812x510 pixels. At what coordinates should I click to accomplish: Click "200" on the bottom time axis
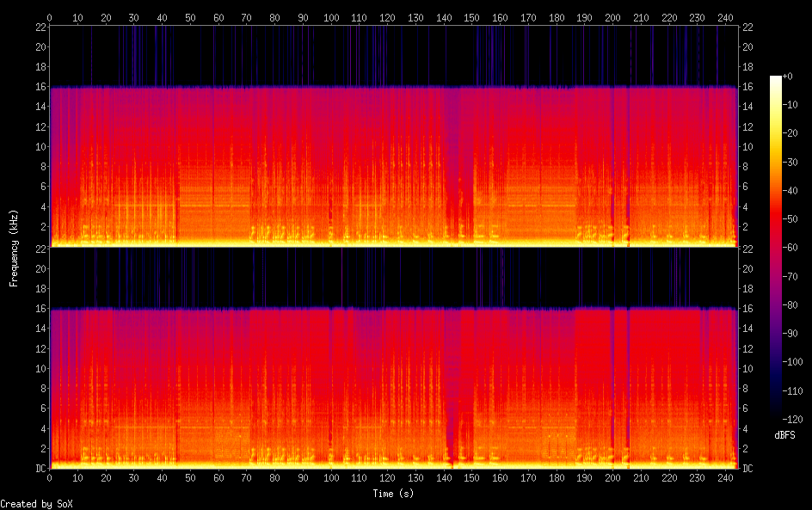point(612,478)
